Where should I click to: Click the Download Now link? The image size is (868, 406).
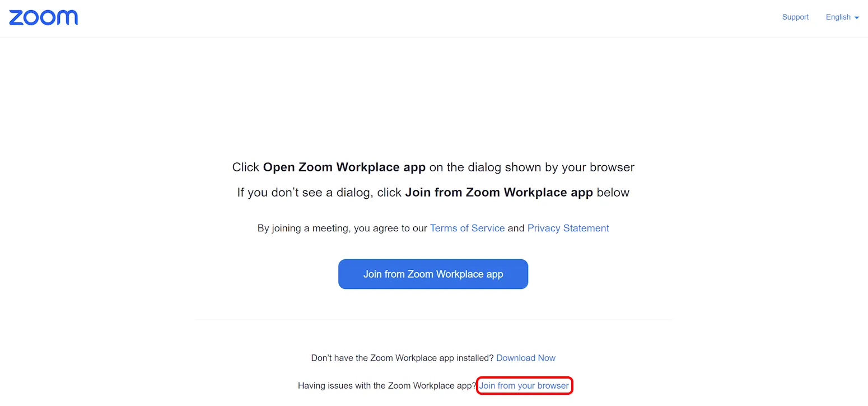click(526, 358)
